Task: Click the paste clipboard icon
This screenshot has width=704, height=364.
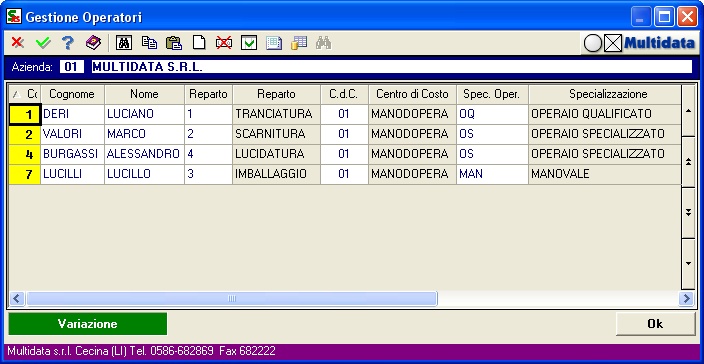Action: tap(174, 43)
